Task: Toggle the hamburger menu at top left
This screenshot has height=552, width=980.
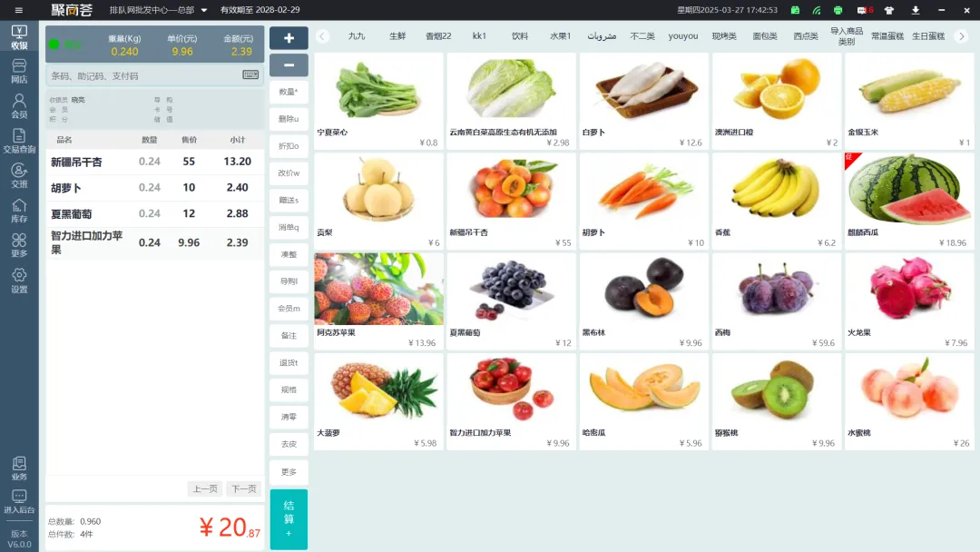Action: pos(19,10)
